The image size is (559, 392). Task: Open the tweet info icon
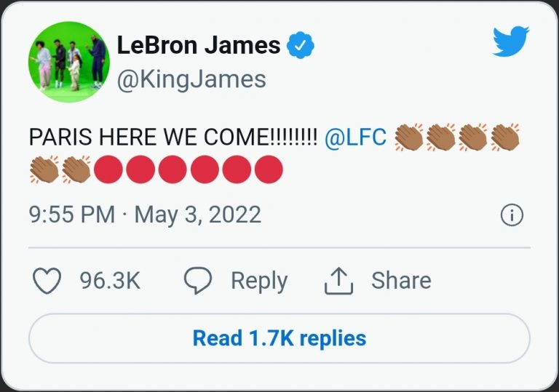tap(512, 215)
